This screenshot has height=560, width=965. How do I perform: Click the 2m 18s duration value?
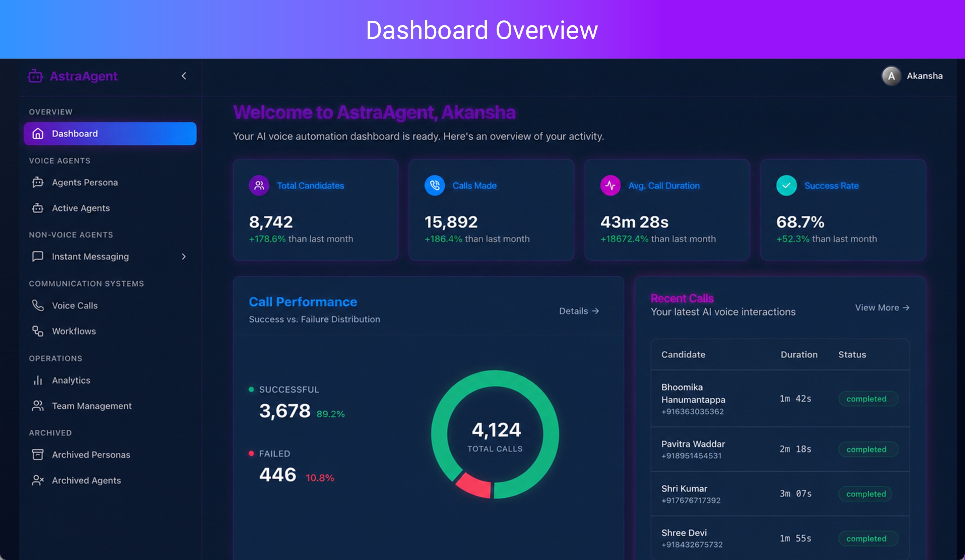(x=795, y=449)
